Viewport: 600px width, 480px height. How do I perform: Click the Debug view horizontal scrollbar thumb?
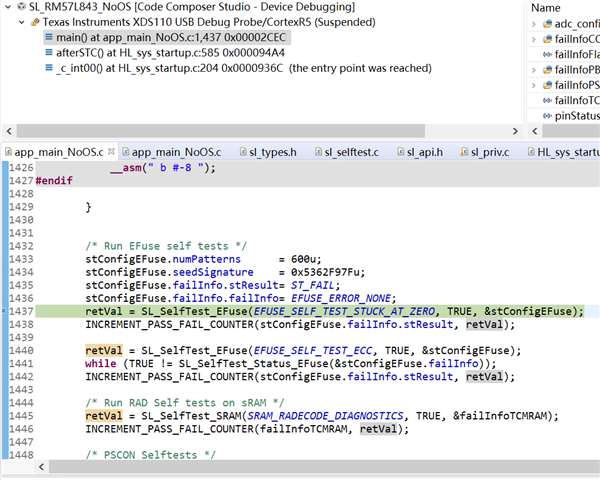point(221,131)
